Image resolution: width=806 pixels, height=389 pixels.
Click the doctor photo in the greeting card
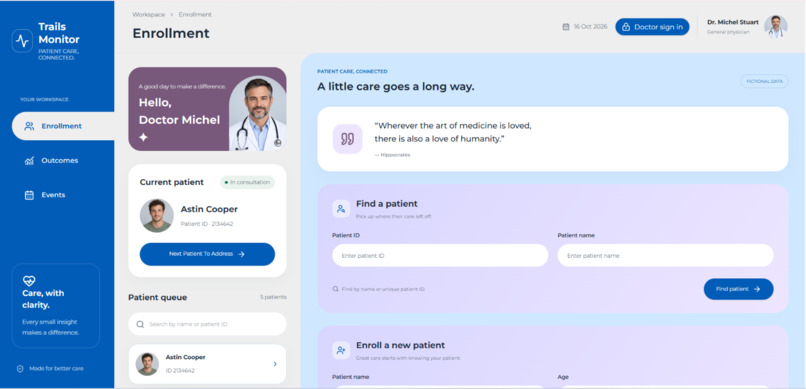[x=258, y=114]
